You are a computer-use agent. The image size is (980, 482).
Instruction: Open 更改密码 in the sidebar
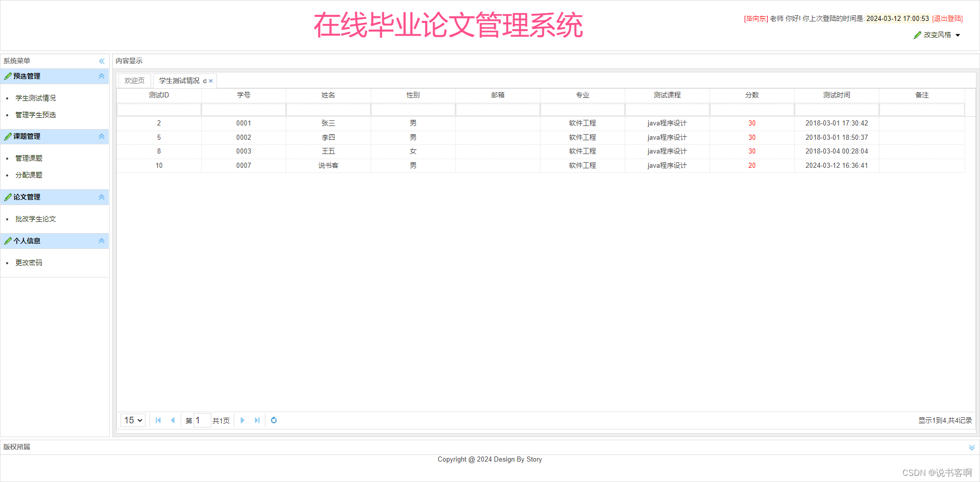29,263
